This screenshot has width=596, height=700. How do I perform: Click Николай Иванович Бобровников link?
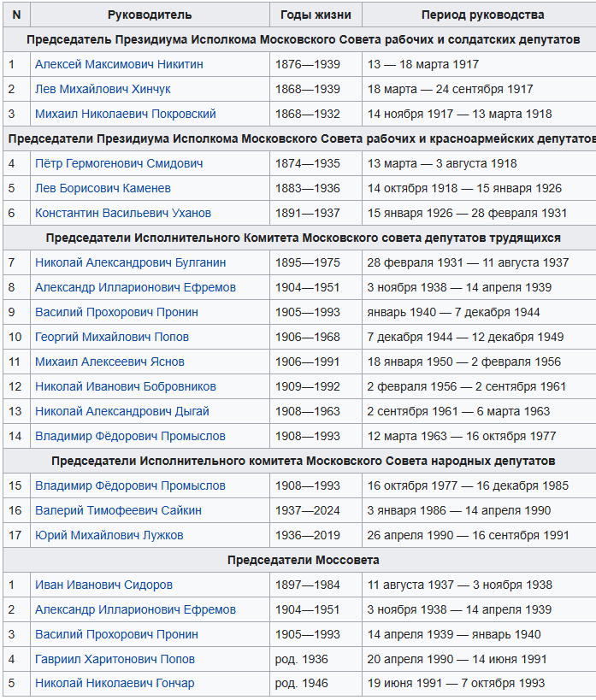pyautogui.click(x=125, y=386)
